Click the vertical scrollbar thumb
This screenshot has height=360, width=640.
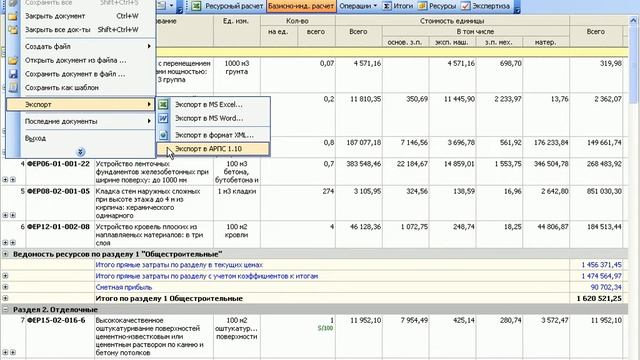[x=633, y=63]
